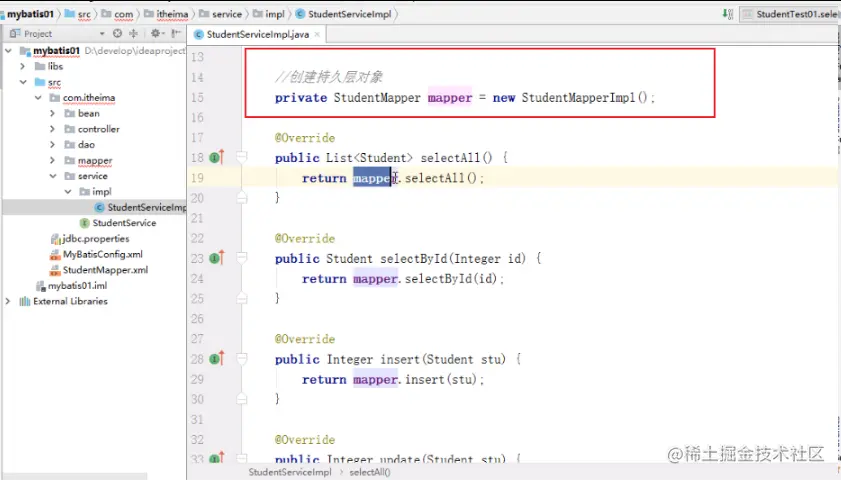This screenshot has width=841, height=480.
Task: Select MyBatisConfig.xml in the project tree
Action: coord(102,254)
